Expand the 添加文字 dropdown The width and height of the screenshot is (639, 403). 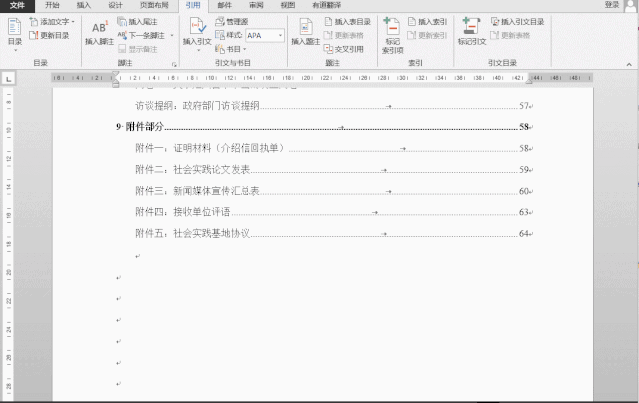pos(73,21)
